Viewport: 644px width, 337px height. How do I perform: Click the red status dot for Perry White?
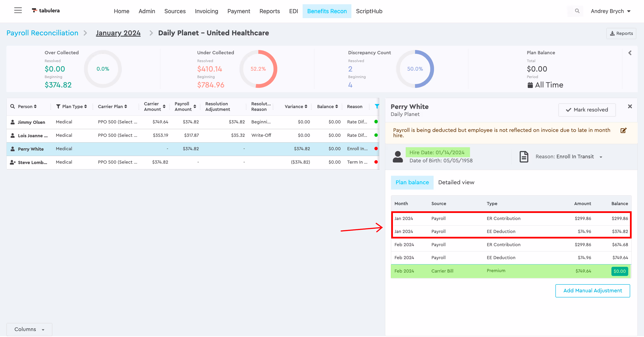[x=376, y=149]
